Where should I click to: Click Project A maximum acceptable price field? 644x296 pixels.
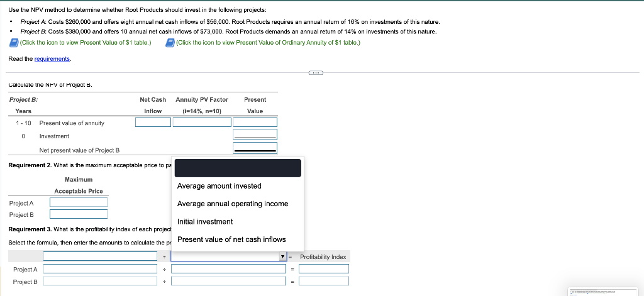click(79, 202)
